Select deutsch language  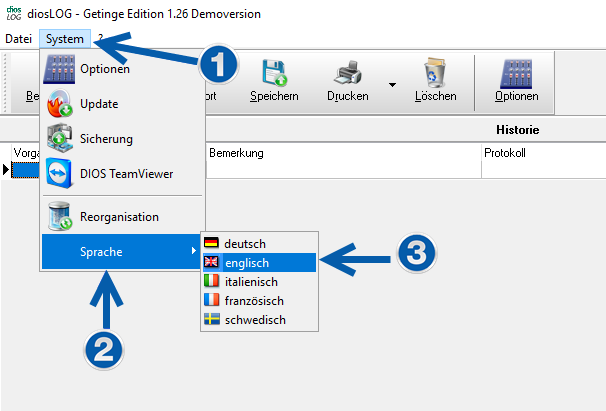click(245, 244)
